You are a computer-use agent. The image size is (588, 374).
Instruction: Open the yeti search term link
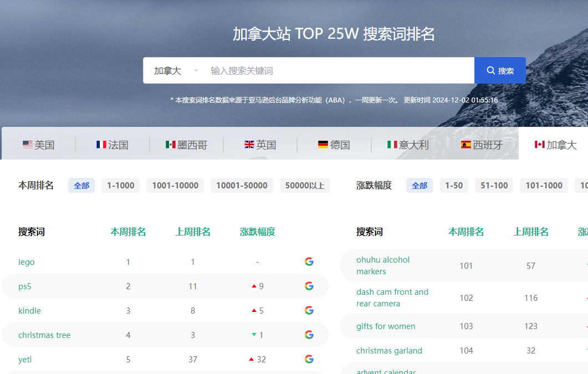click(x=25, y=360)
